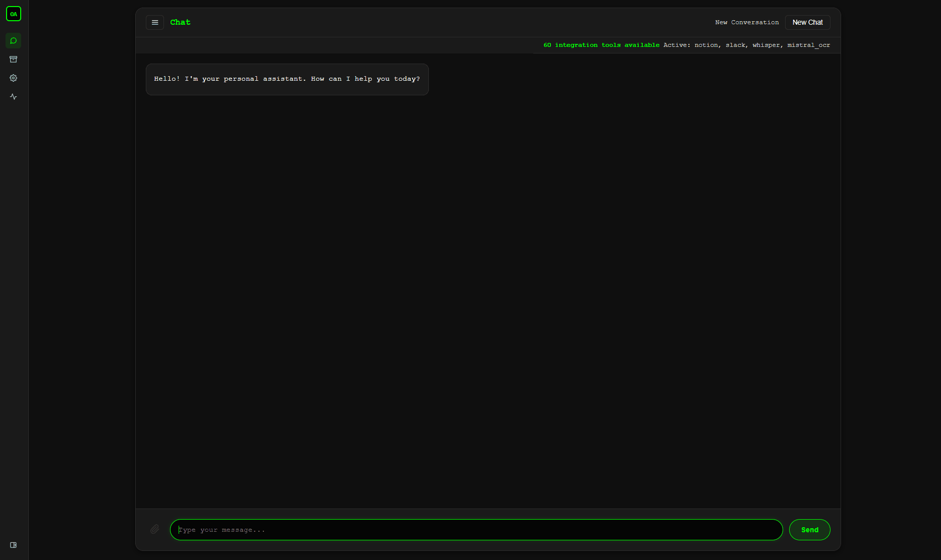
Task: Focus the 'Type your message...' input field
Action: click(x=476, y=530)
